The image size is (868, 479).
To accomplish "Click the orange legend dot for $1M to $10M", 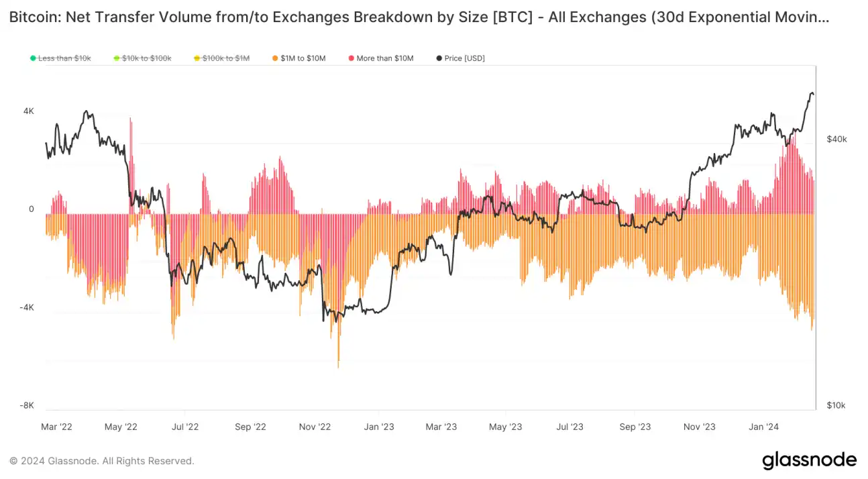I will point(275,58).
